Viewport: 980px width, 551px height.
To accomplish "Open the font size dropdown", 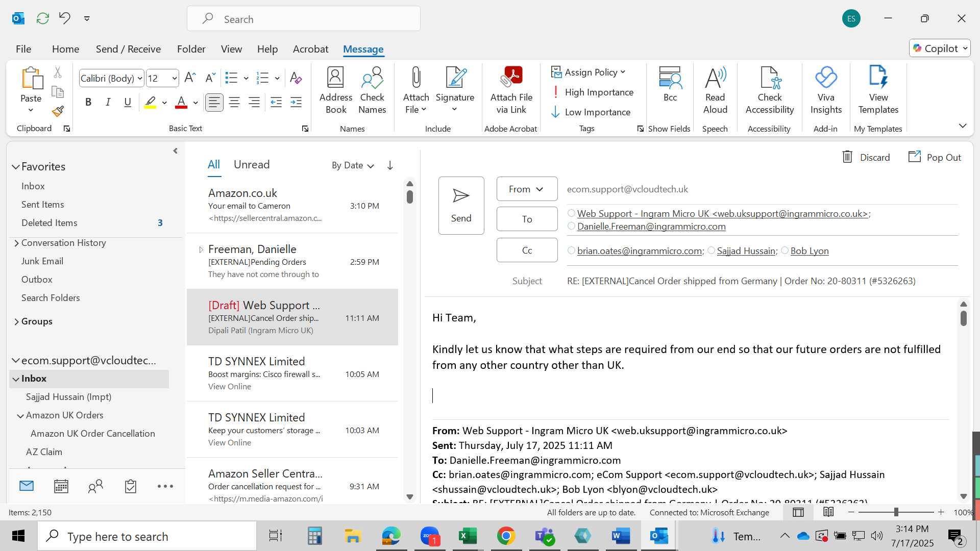I will click(174, 78).
